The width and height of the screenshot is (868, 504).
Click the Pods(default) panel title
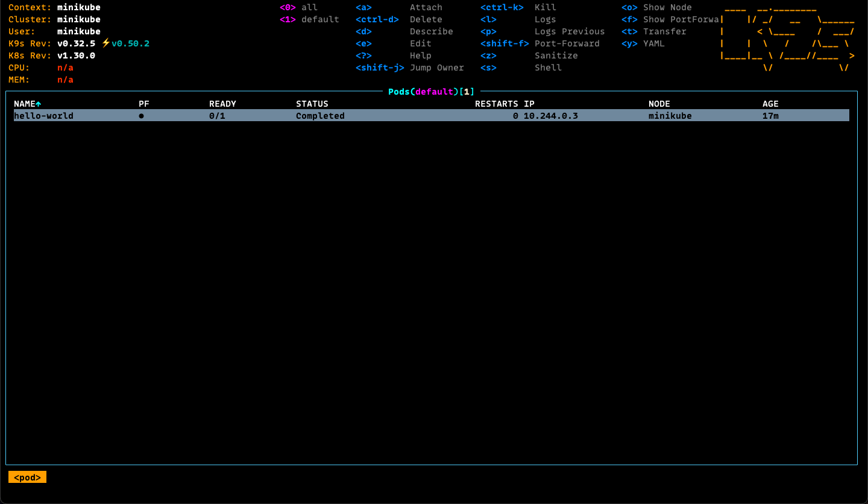click(x=431, y=92)
